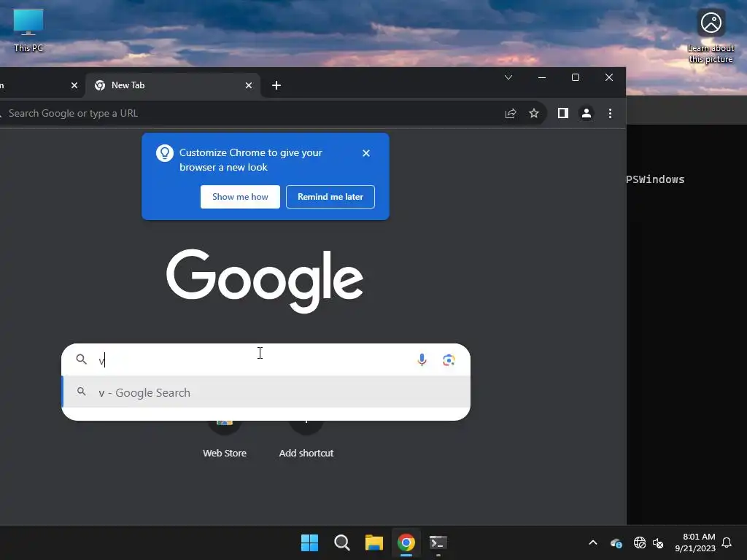Open Windows taskbar search

tap(342, 542)
